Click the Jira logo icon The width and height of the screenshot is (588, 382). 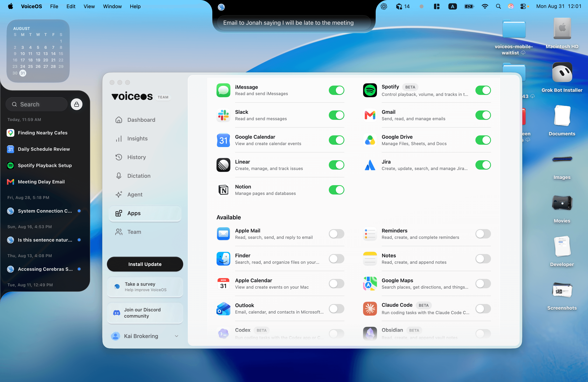point(370,165)
